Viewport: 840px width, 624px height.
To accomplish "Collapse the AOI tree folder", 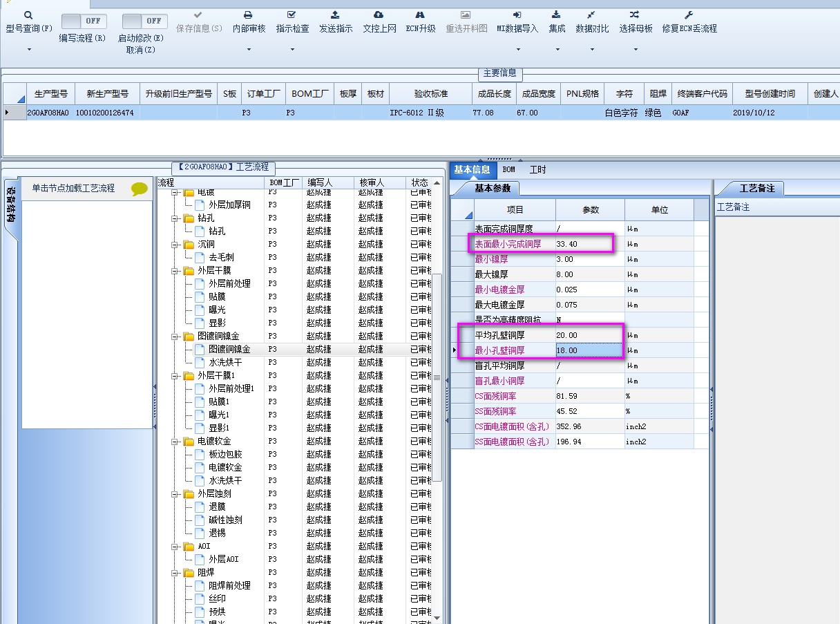I will [175, 546].
